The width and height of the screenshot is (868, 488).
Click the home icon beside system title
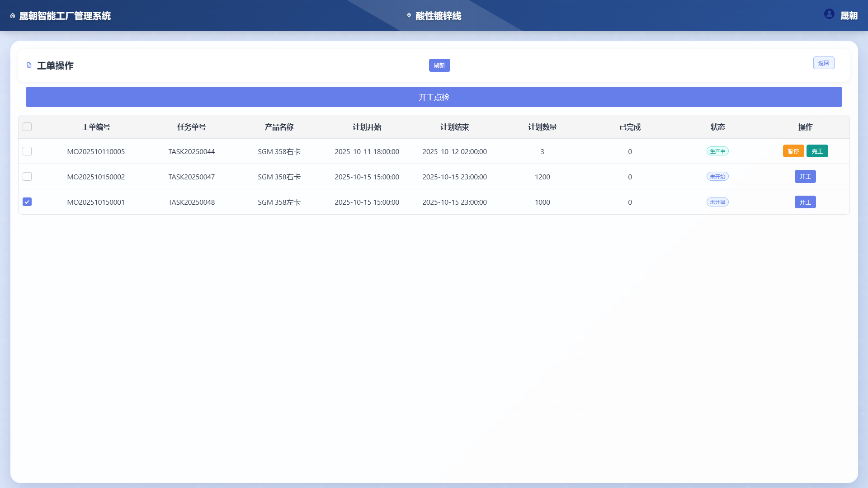(x=13, y=16)
